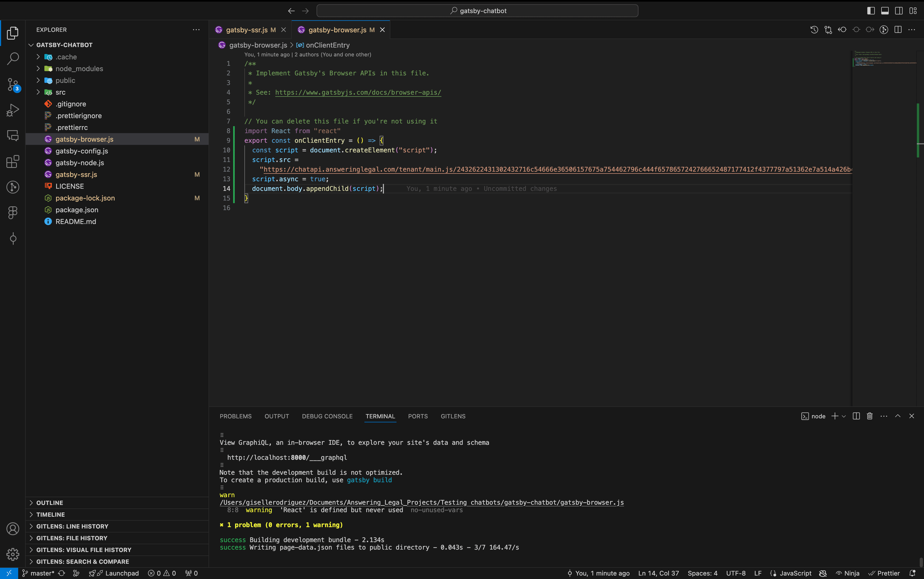This screenshot has height=579, width=924.
Task: Open the new terminal launch profile dropdown
Action: 844,416
